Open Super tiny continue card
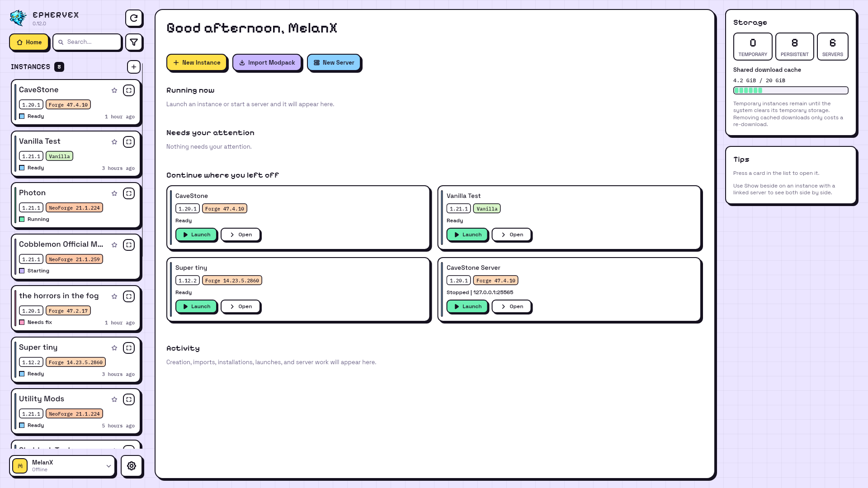The height and width of the screenshot is (488, 868). [x=241, y=306]
